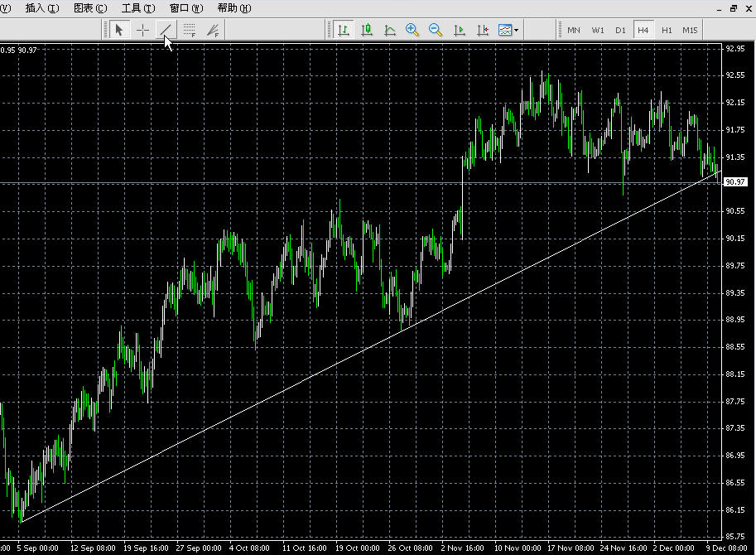The width and height of the screenshot is (756, 555).
Task: Click the 9 Dec 08:00 time label
Action: coord(726,548)
